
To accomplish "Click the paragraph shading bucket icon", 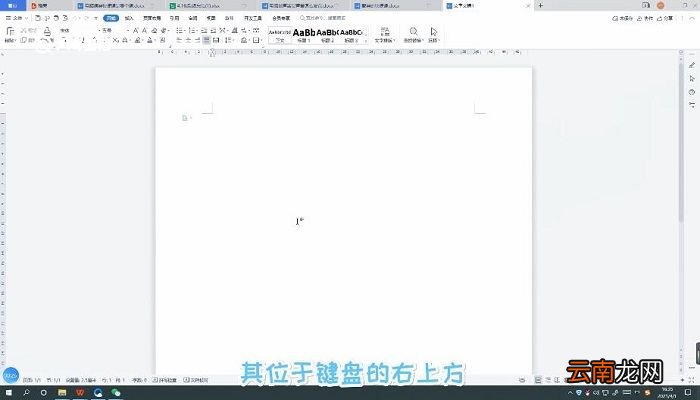I will pos(245,40).
